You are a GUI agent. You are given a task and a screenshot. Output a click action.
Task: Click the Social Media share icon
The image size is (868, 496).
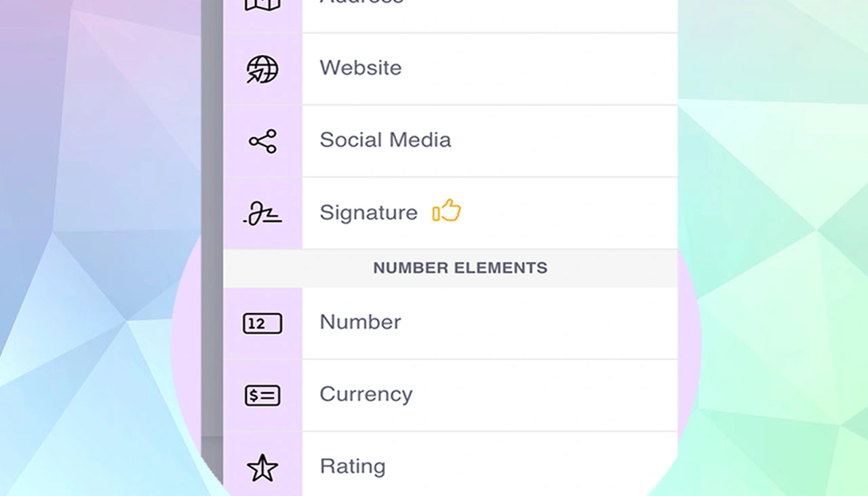[262, 141]
